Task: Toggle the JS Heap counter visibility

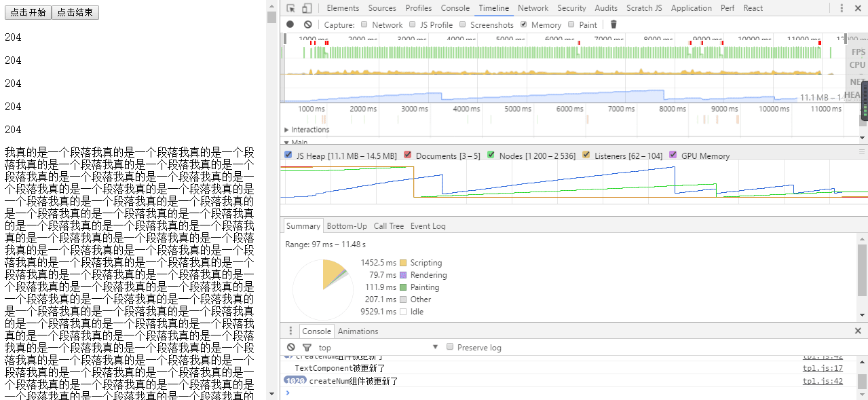Action: pyautogui.click(x=288, y=155)
